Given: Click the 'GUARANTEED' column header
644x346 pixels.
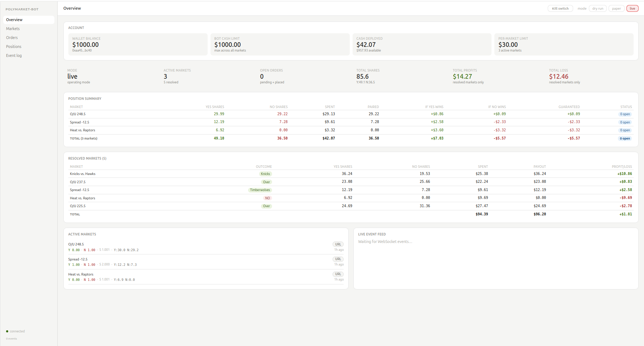Looking at the screenshot, I should tap(569, 107).
